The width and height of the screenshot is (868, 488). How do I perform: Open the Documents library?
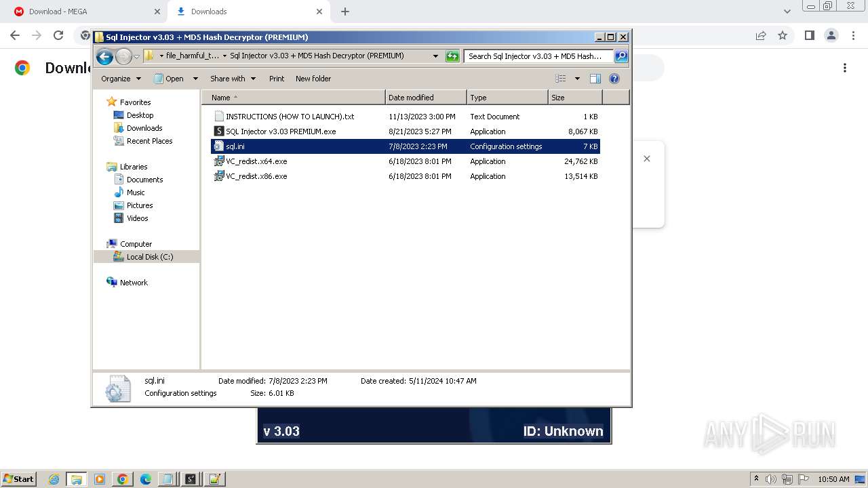[144, 180]
